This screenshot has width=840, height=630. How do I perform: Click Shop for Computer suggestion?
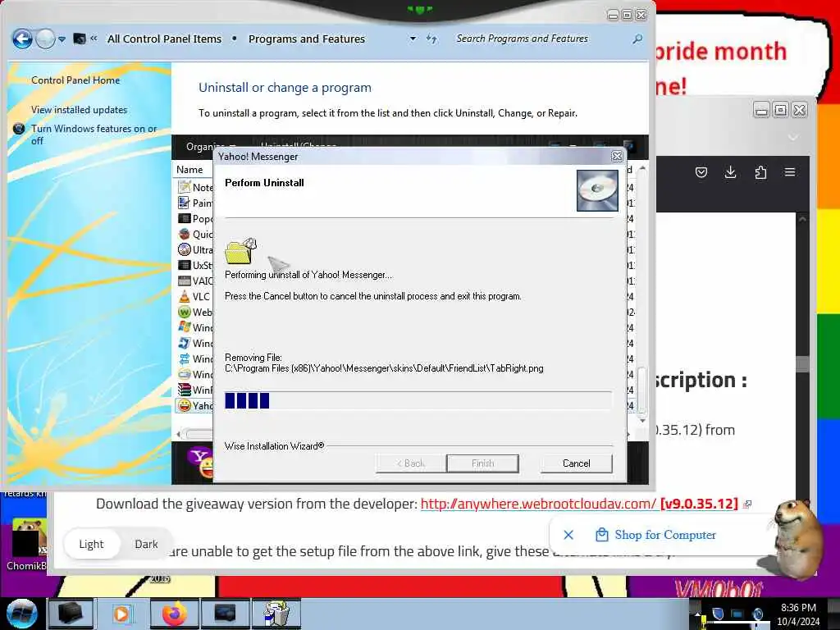[x=655, y=535]
